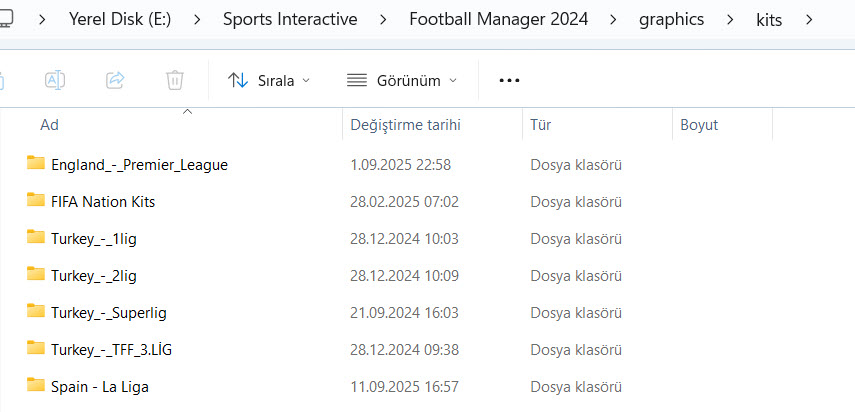Click the folder icon beside Spain - La Liga
This screenshot has height=412, width=855.
tap(36, 386)
